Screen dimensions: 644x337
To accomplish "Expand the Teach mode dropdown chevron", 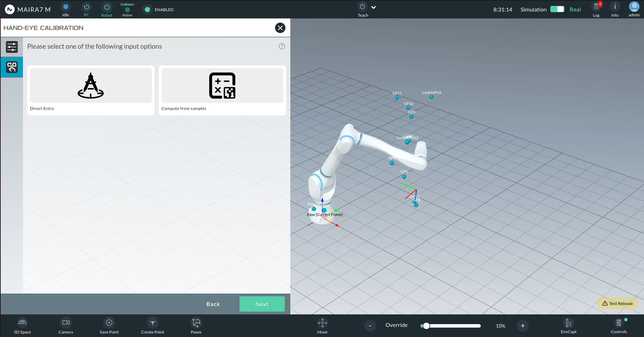I will pos(374,7).
